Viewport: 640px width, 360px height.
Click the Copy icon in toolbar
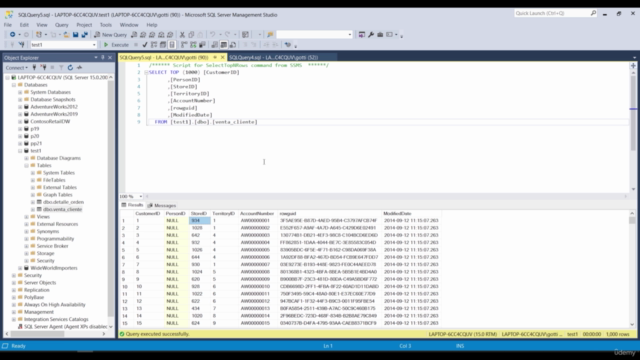[191, 35]
